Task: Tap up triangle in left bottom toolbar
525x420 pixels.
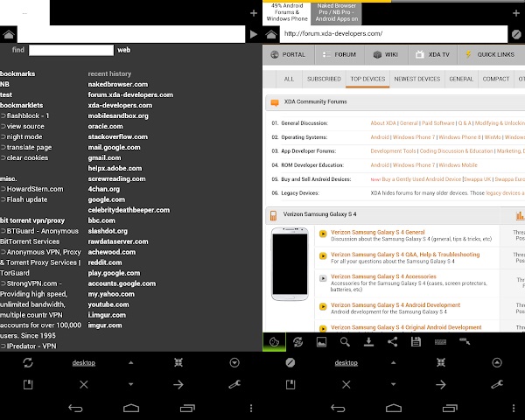Action: [131, 362]
